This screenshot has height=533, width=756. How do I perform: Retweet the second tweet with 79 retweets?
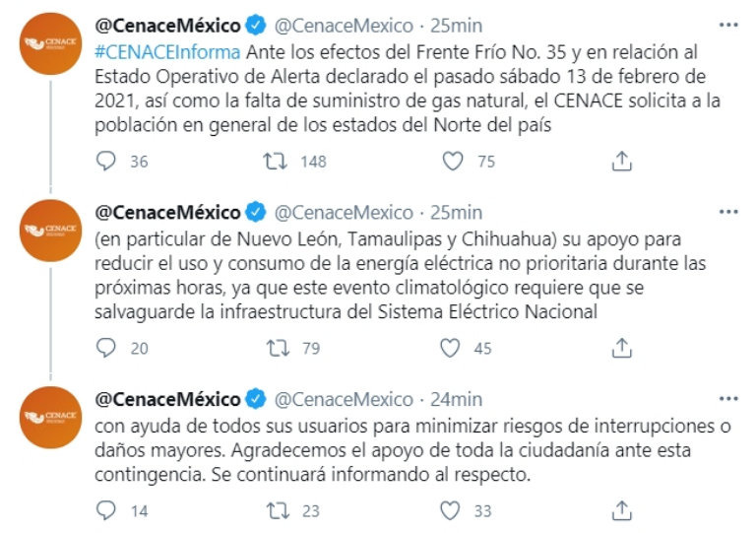(278, 348)
